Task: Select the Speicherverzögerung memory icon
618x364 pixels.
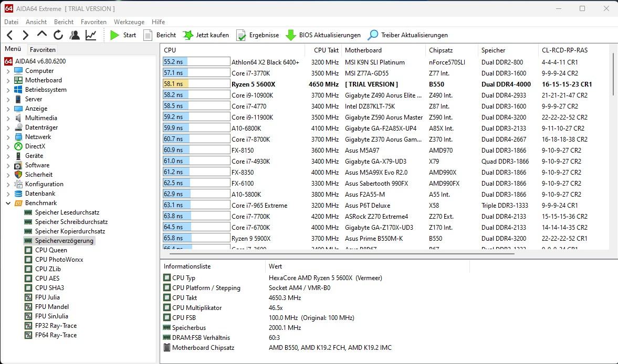Action: (x=28, y=241)
